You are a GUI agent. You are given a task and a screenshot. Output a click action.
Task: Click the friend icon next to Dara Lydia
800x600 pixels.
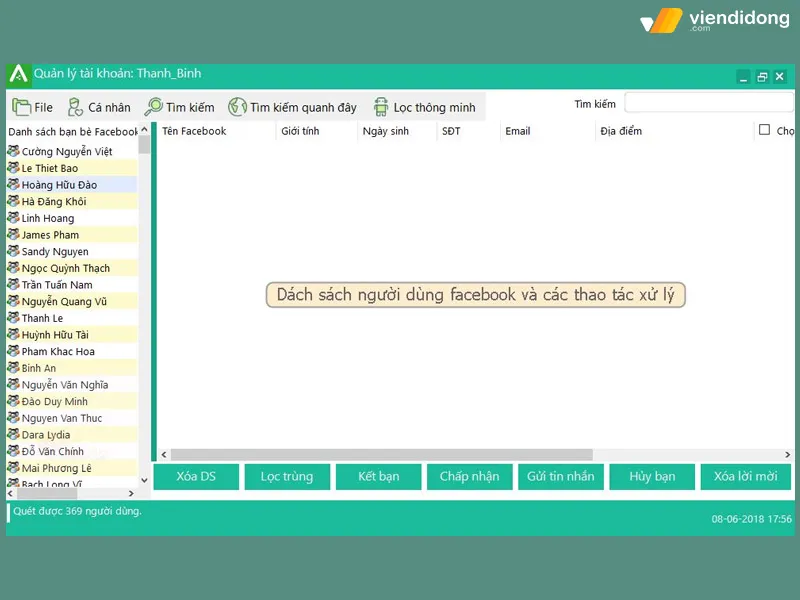(x=13, y=434)
